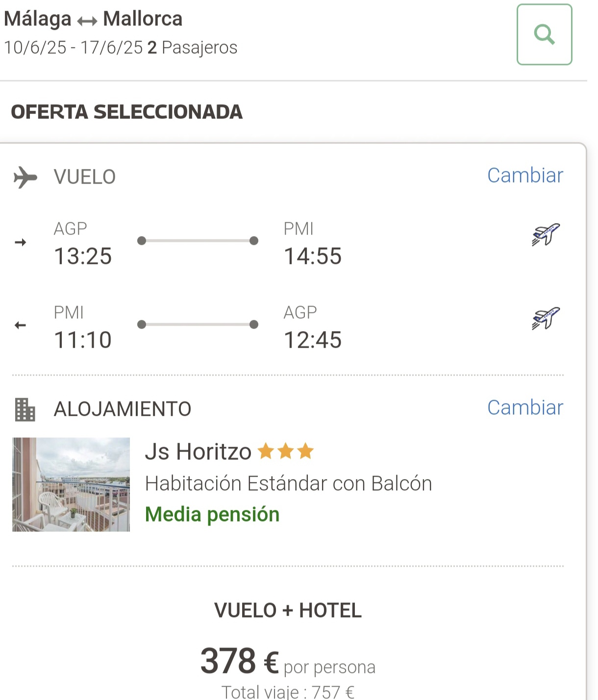Click the outbound flight duration line
The height and width of the screenshot is (700, 598).
pyautogui.click(x=198, y=241)
